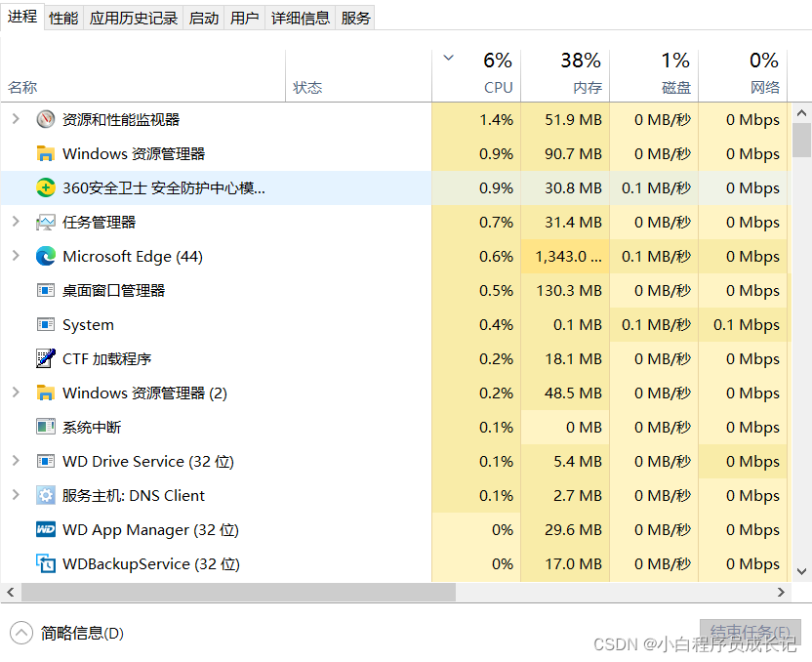This screenshot has width=812, height=662.
Task: Sort by the 磁盘 column header
Action: tap(654, 76)
